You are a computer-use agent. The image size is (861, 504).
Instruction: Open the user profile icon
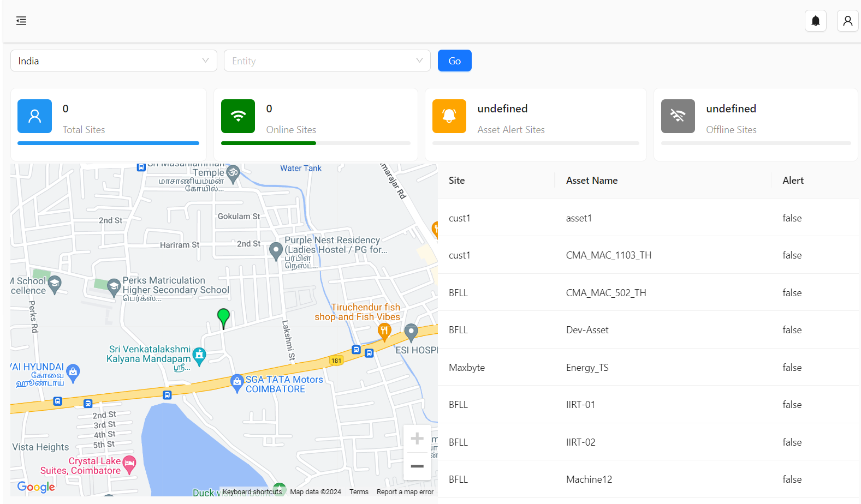click(847, 21)
